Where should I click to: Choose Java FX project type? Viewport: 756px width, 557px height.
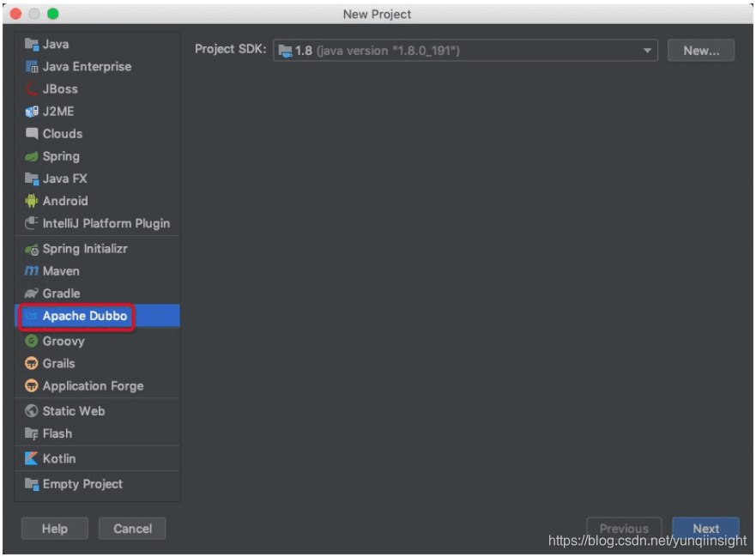click(x=97, y=179)
